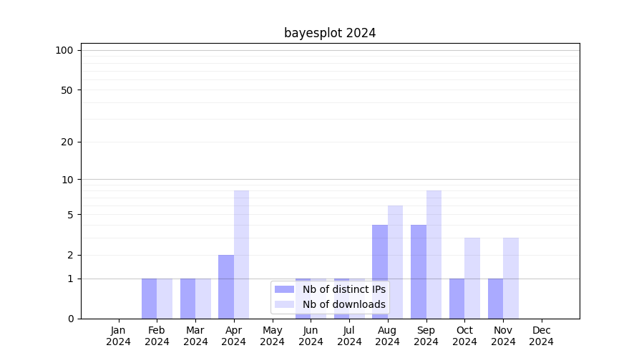Click the Dec 2024 x-axis label

coord(542,336)
